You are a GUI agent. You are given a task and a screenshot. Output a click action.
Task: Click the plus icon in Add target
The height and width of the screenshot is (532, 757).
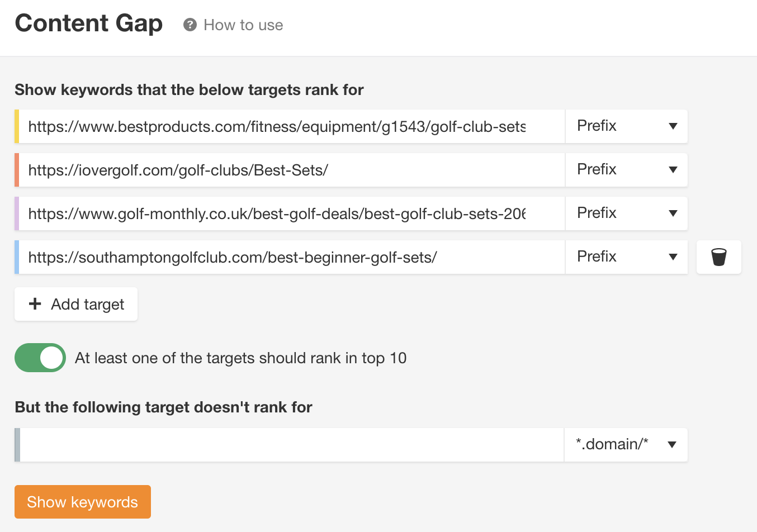(x=35, y=304)
